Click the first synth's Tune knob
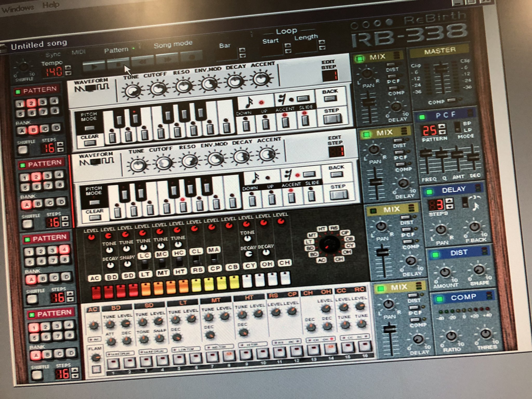This screenshot has width=532, height=399. [x=133, y=91]
